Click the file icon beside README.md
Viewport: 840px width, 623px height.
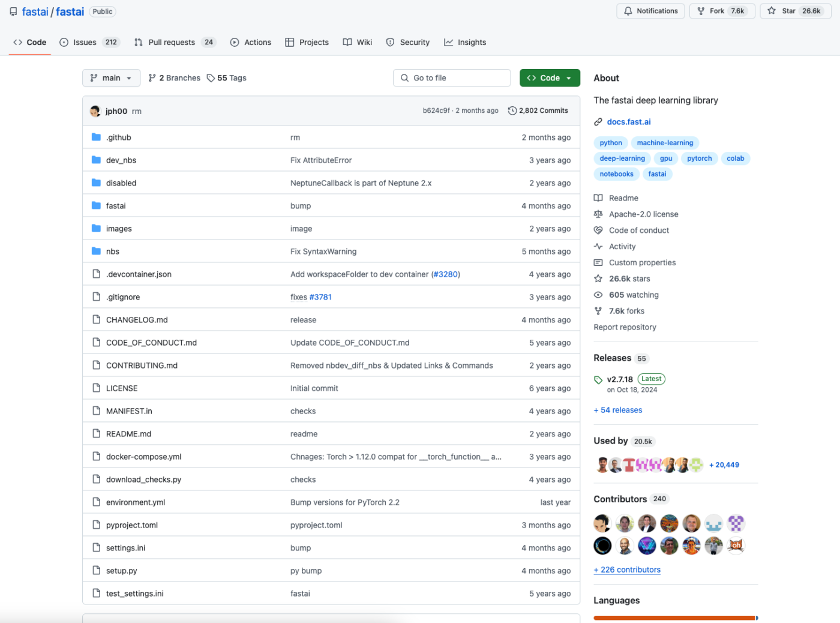(96, 434)
